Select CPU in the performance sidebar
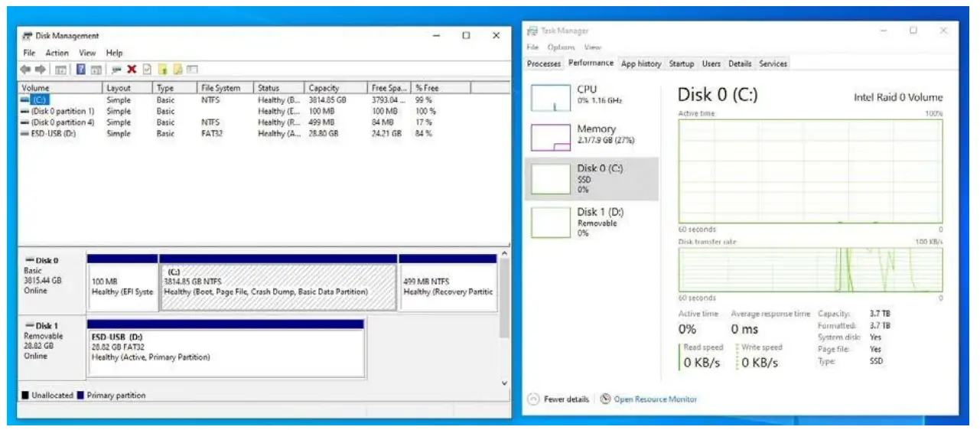 [591, 98]
